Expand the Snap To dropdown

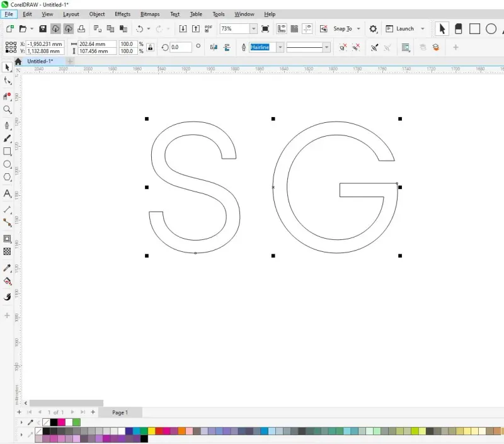point(358,28)
